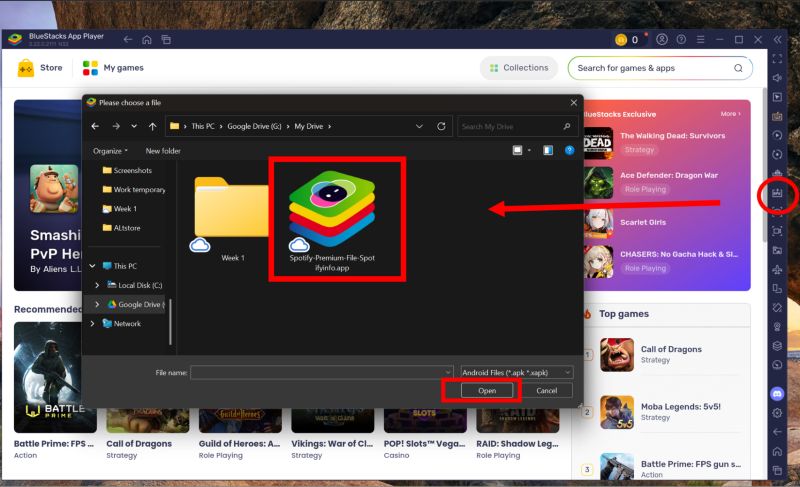800x487 pixels.
Task: Select ALtstore folder in navigation pane
Action: 121,228
